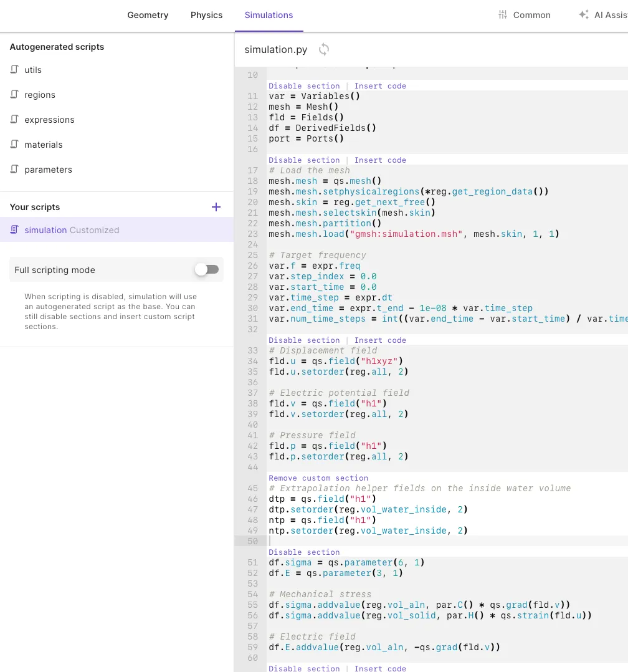Click the '# Pressure field' comment
The width and height of the screenshot is (628, 672).
click(312, 435)
